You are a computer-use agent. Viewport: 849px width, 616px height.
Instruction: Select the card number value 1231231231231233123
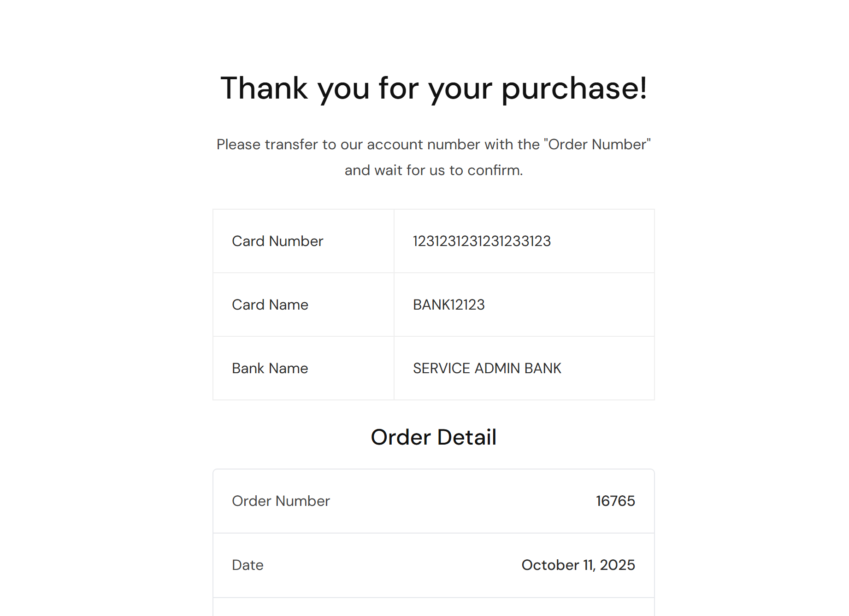482,241
